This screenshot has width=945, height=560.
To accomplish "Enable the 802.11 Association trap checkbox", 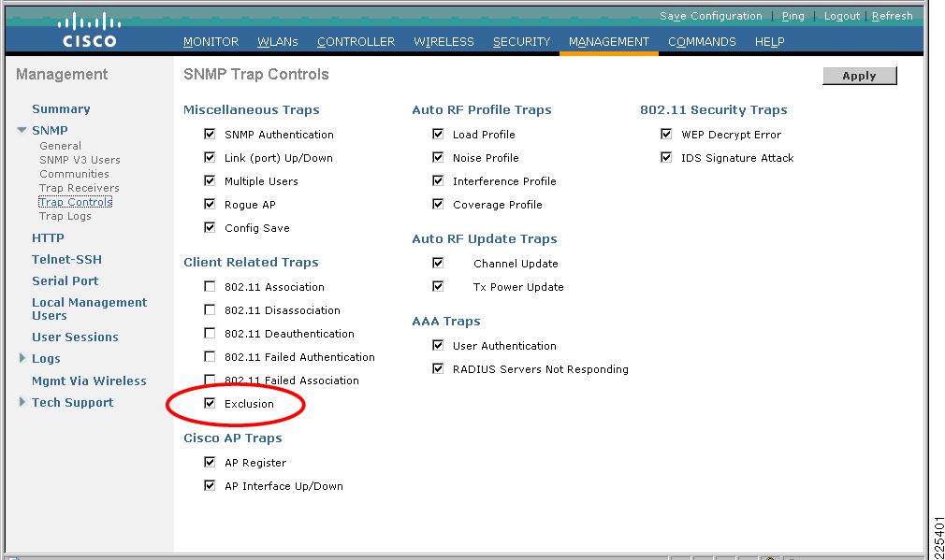I will [x=210, y=287].
